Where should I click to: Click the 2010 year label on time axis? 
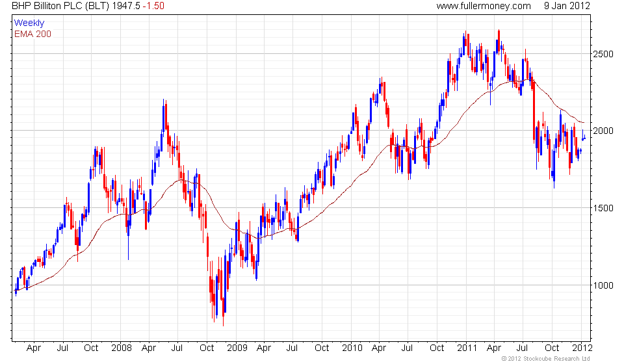(352, 348)
